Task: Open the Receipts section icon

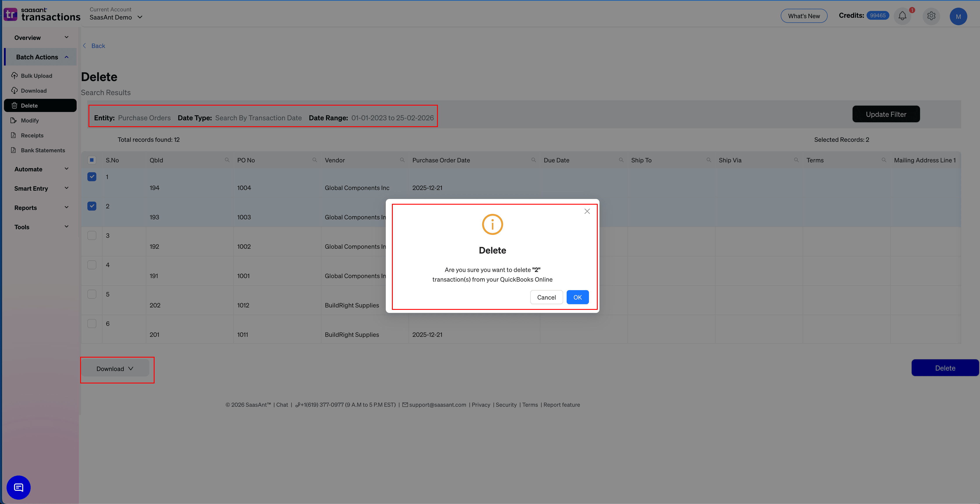Action: [x=14, y=135]
